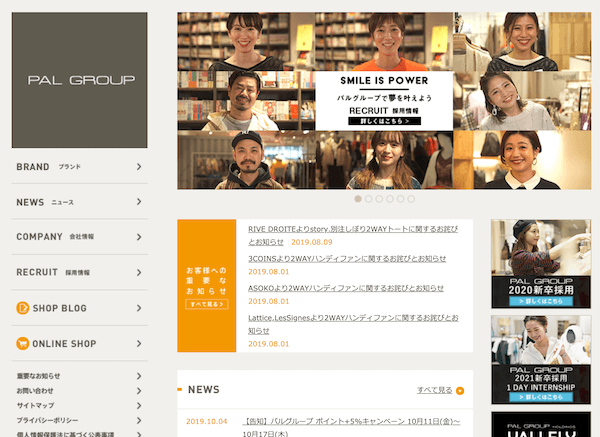The image size is (600, 437).
Task: Open the 2020新卒採用 banner
Action: (x=541, y=264)
